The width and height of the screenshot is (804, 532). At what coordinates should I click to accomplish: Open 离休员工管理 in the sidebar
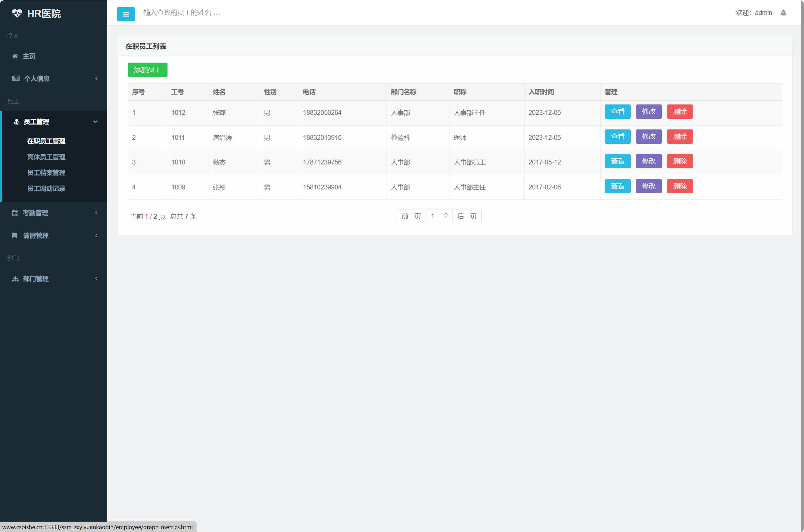click(x=46, y=157)
